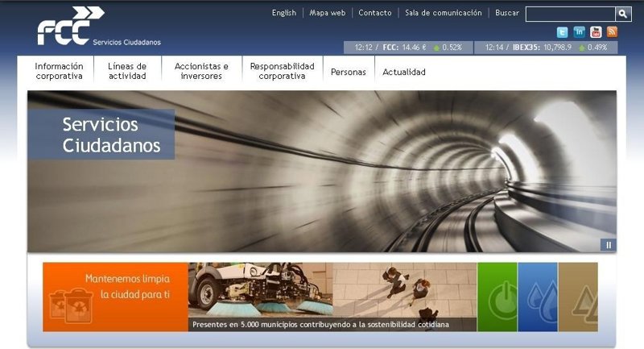Viewport: 644px width, 349px height.
Task: Visit the Sala de comunicación page
Action: coord(443,13)
